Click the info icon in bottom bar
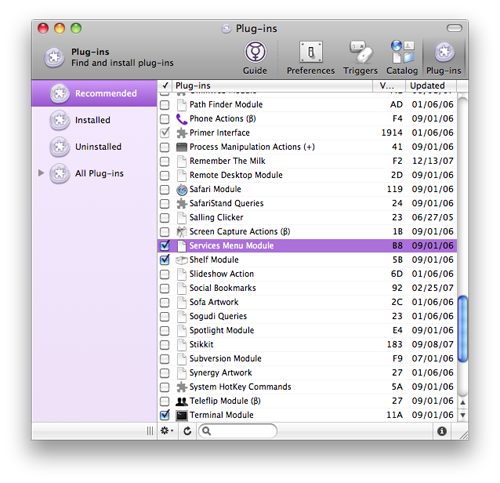This screenshot has height=483, width=500. [x=442, y=431]
